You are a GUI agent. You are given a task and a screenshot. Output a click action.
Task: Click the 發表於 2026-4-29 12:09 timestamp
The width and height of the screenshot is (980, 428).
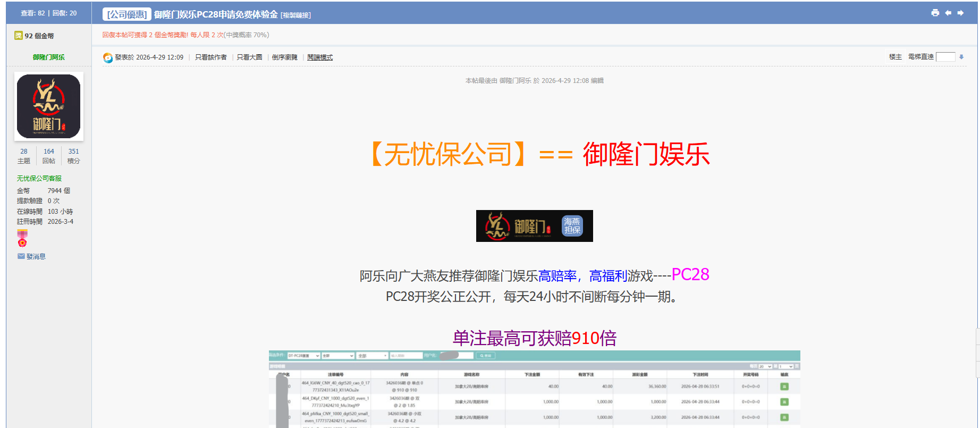(149, 57)
